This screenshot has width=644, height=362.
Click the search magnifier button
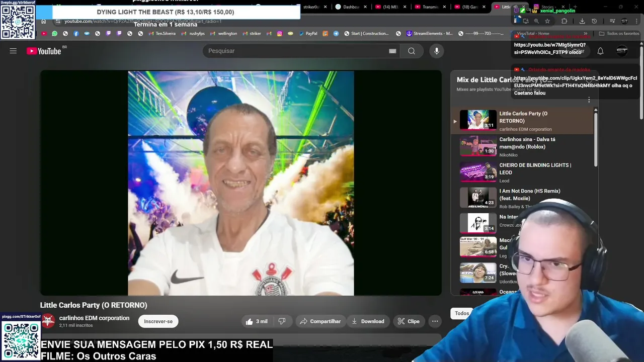412,51
